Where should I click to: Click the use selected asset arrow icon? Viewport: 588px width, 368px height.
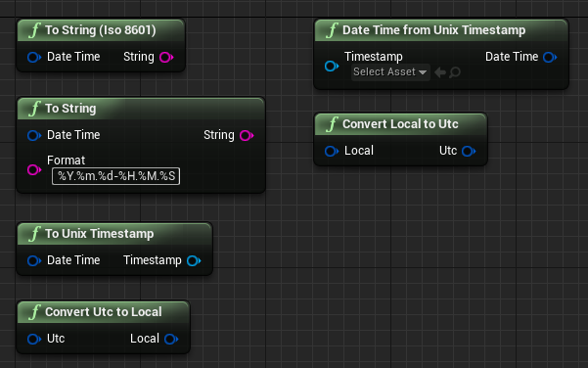[440, 72]
